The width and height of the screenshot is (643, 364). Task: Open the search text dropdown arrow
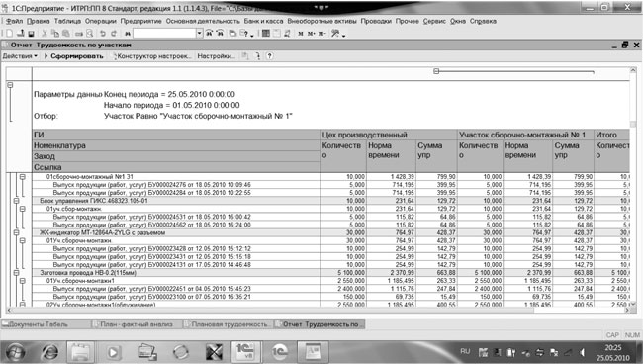point(199,34)
